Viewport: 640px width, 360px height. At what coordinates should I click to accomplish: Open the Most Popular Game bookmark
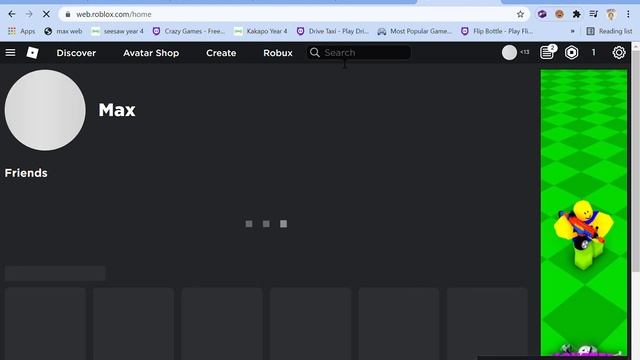coord(414,31)
